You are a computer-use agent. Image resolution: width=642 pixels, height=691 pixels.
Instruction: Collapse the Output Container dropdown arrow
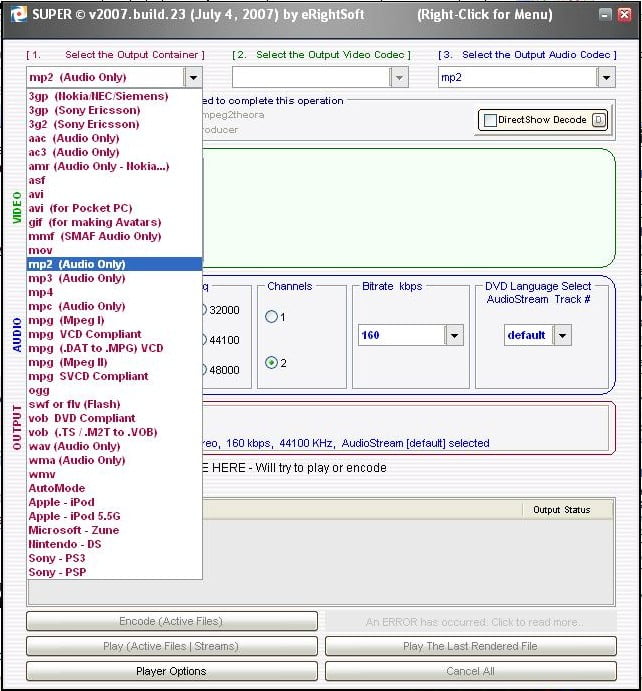click(x=193, y=78)
